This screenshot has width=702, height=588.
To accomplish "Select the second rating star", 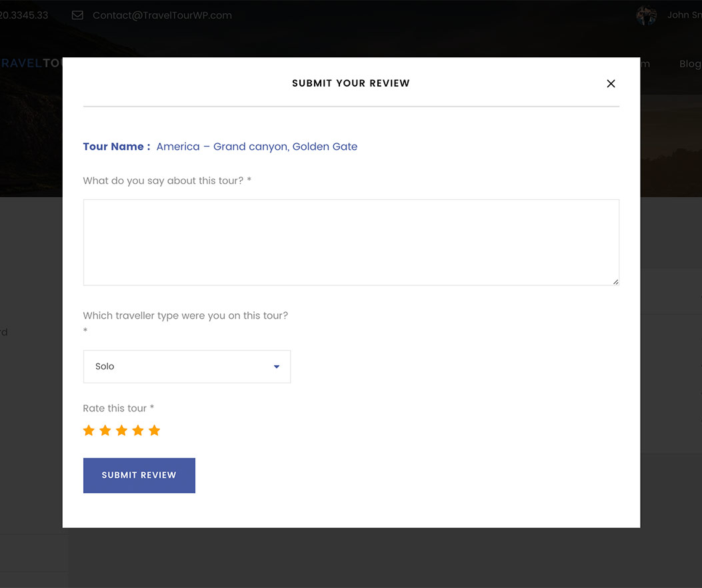I will click(105, 431).
